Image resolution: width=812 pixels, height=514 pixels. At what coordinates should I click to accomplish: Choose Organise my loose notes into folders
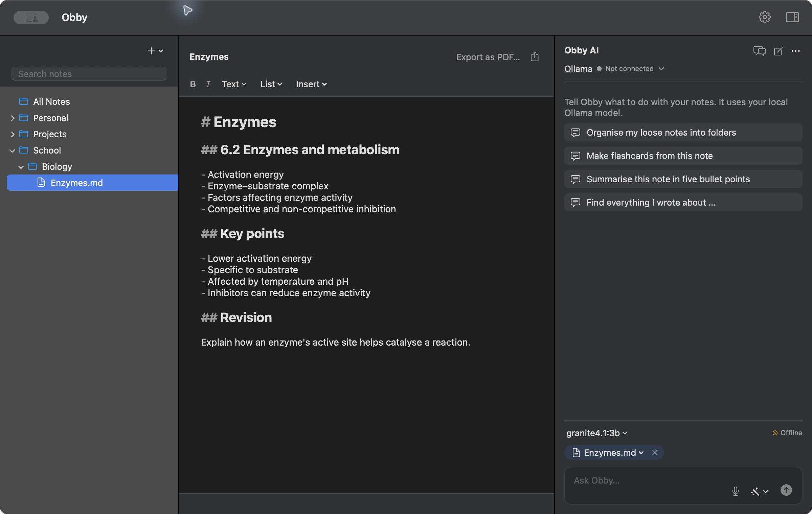coord(683,133)
